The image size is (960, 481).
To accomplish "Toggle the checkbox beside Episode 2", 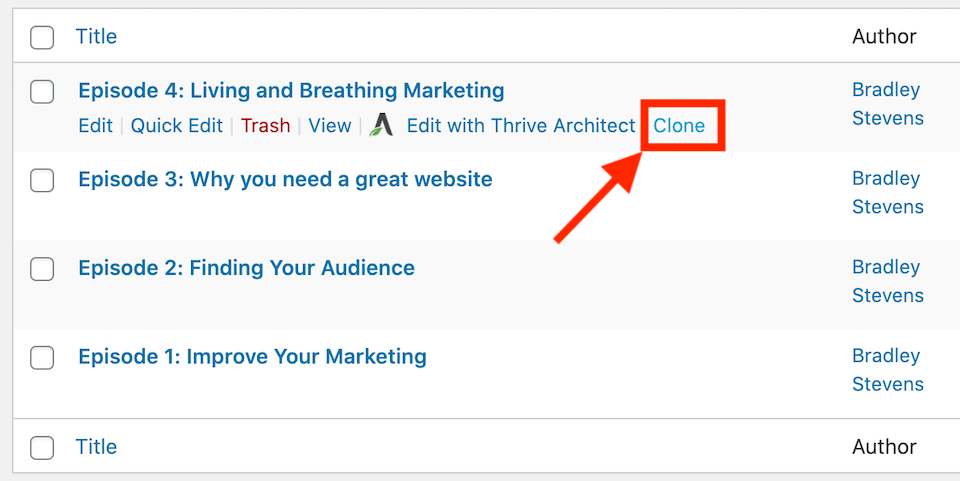I will click(42, 269).
